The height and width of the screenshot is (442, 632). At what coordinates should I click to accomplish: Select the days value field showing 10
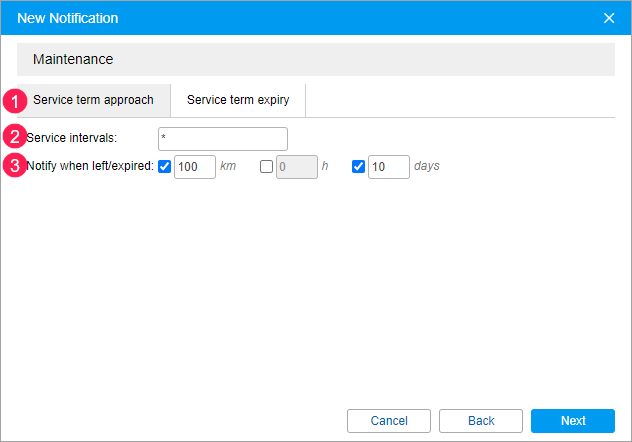coord(388,167)
